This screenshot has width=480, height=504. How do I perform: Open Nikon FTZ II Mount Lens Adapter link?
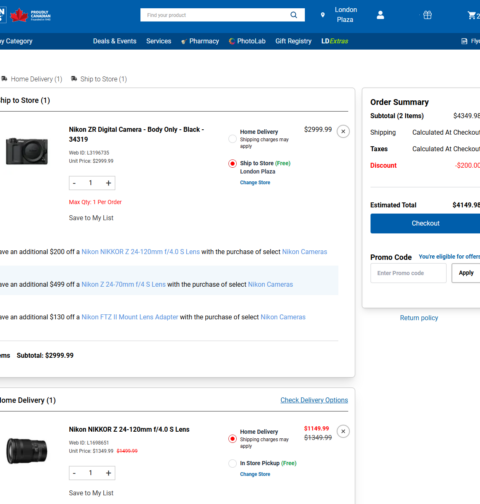tap(130, 317)
